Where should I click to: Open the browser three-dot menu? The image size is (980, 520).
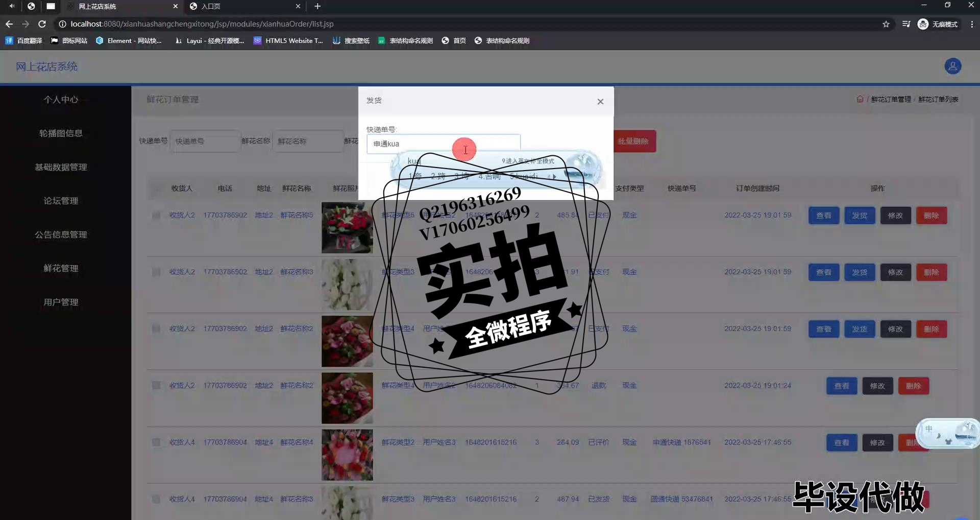972,24
